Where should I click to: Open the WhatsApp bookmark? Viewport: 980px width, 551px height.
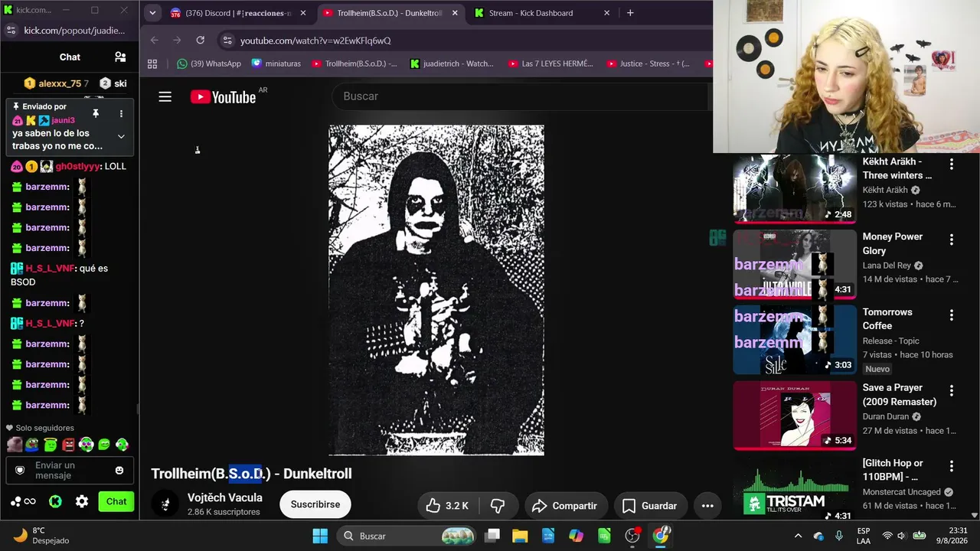(x=209, y=64)
